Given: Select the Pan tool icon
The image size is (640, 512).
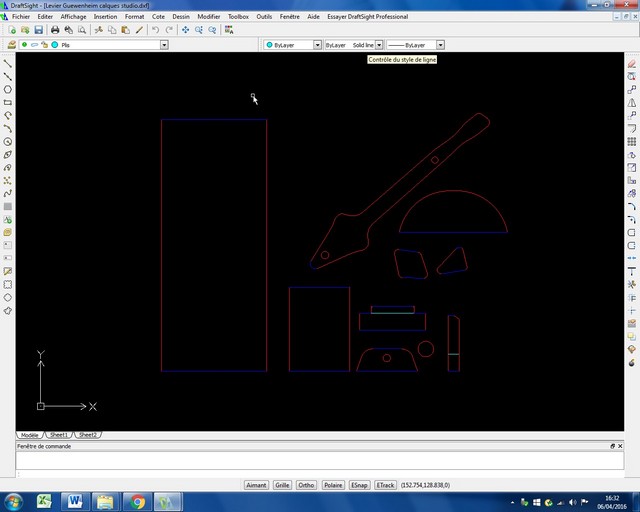Looking at the screenshot, I should (185, 30).
